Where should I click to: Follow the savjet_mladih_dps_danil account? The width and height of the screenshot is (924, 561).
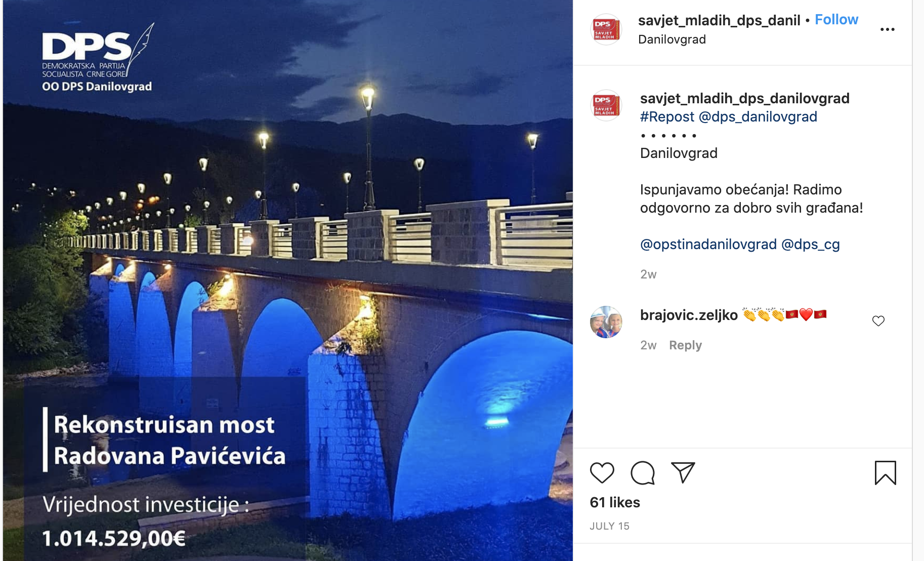pyautogui.click(x=836, y=20)
